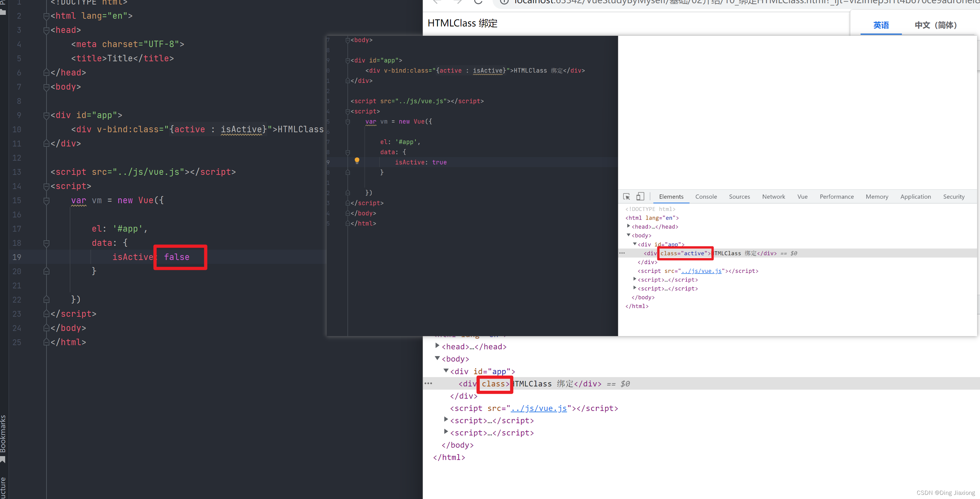Open the Performance tab
This screenshot has height=499, width=980.
click(837, 196)
